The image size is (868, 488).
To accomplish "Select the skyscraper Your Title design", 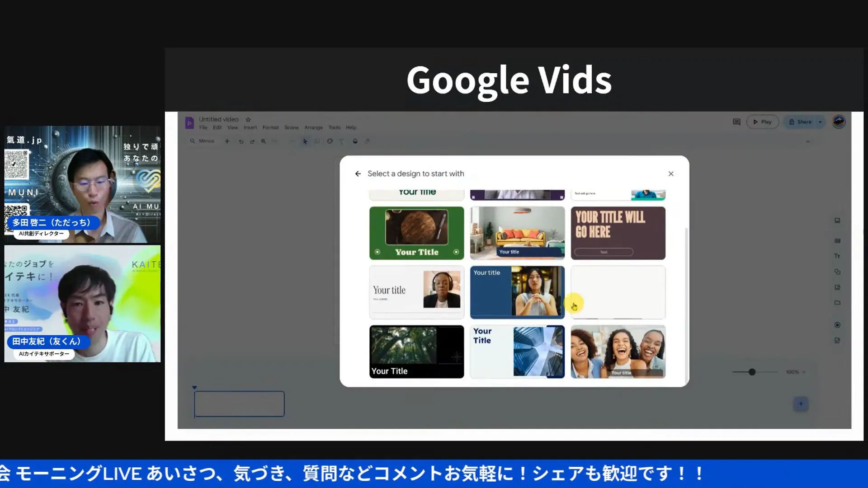I will coord(517,352).
